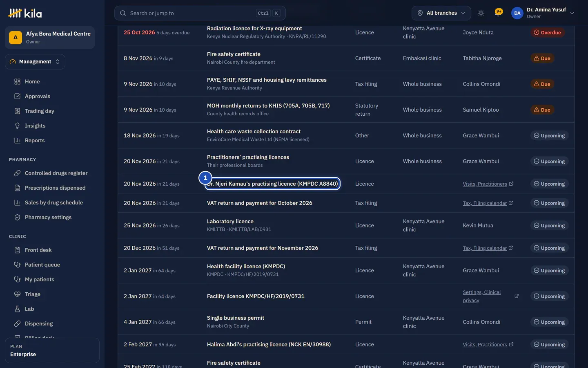The width and height of the screenshot is (588, 368).
Task: Open the notifications lightbulb icon with badge
Action: pyautogui.click(x=498, y=12)
